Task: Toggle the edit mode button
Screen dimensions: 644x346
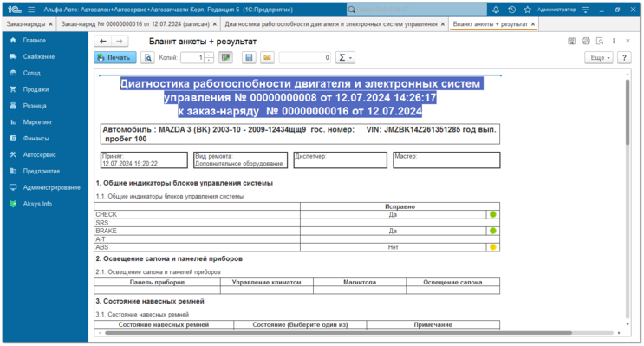Action: pyautogui.click(x=225, y=58)
